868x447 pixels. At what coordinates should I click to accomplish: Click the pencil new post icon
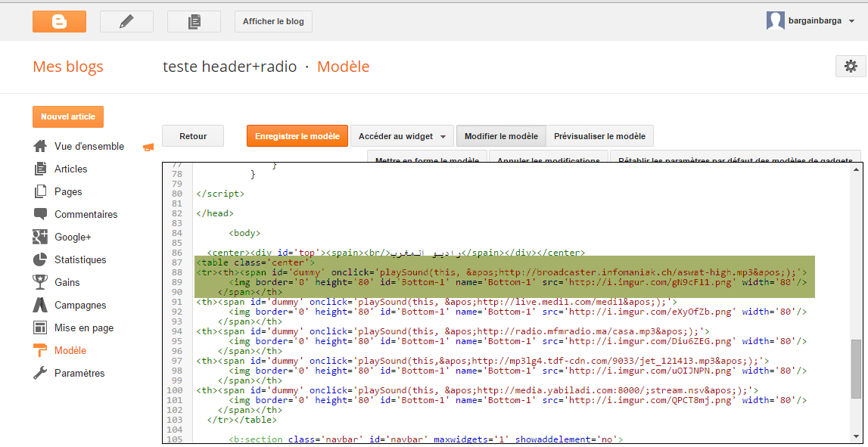(x=127, y=22)
